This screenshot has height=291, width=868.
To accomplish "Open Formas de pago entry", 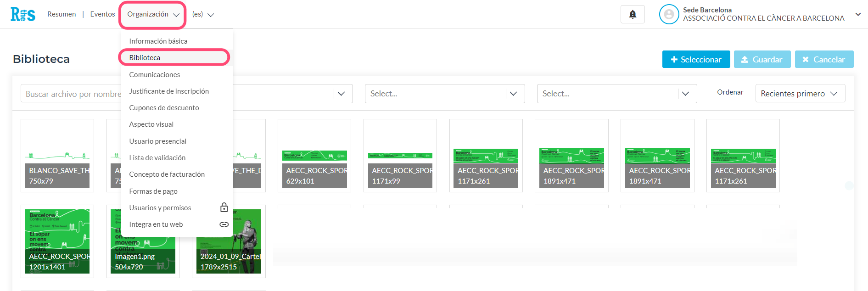I will (177, 191).
